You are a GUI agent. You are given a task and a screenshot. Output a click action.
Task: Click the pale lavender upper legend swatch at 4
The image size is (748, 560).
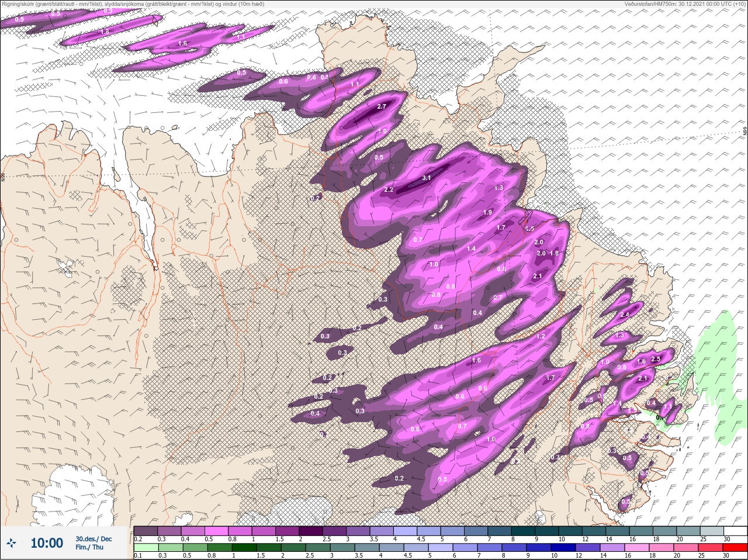406,531
